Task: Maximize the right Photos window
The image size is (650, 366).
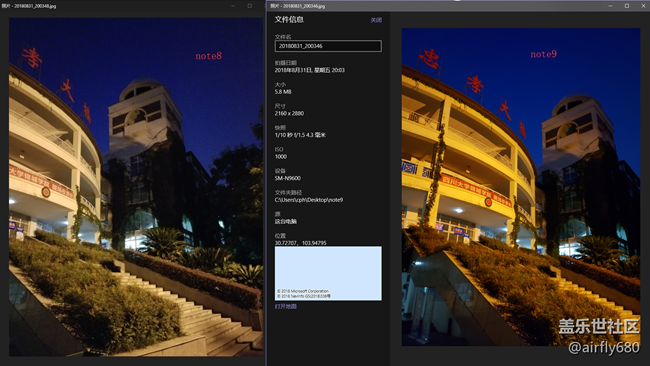Action: click(x=627, y=6)
